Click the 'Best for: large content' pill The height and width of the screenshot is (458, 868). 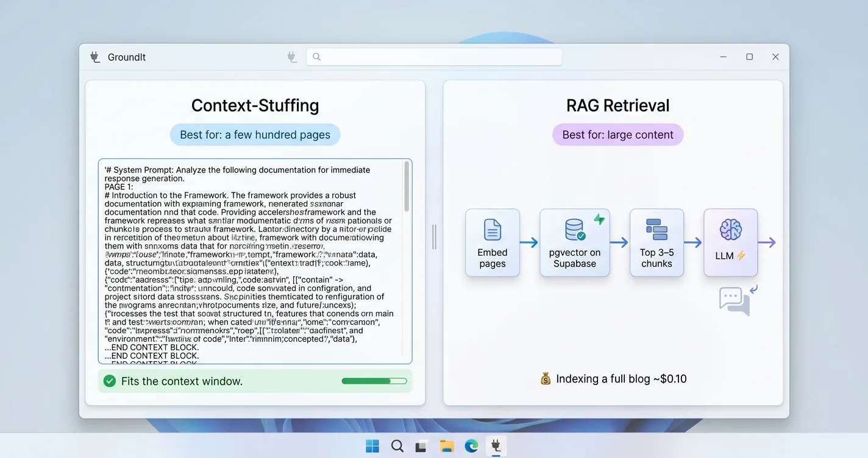click(x=618, y=135)
